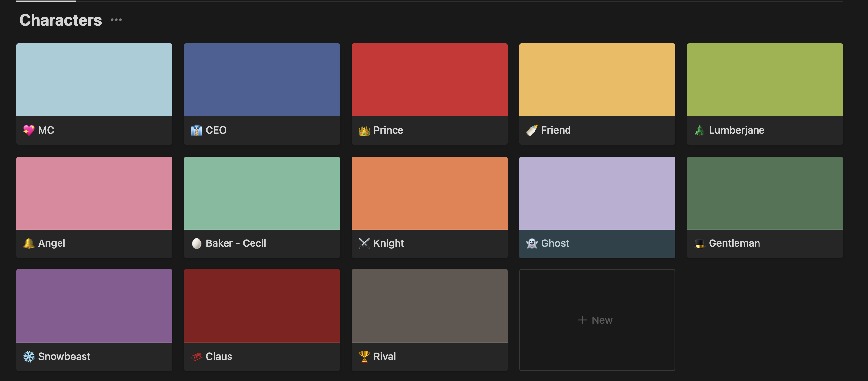Screen dimensions: 868x381
Task: Select the red Prince cover swatch
Action: tap(429, 80)
